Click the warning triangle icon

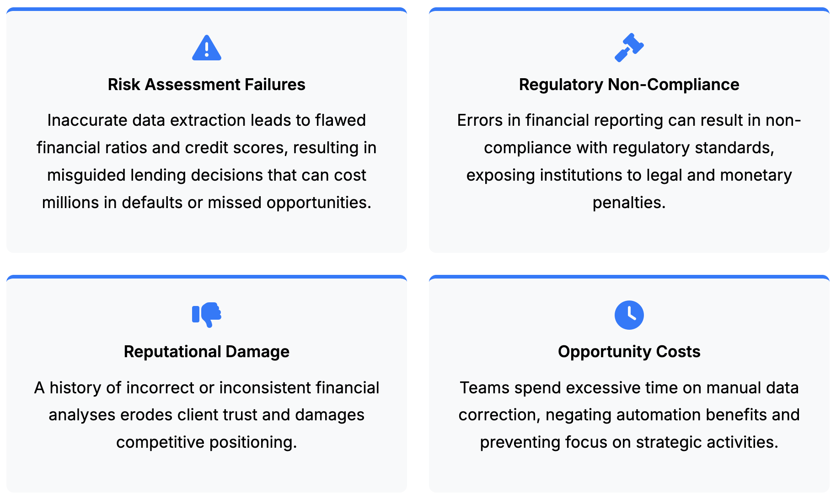[207, 48]
